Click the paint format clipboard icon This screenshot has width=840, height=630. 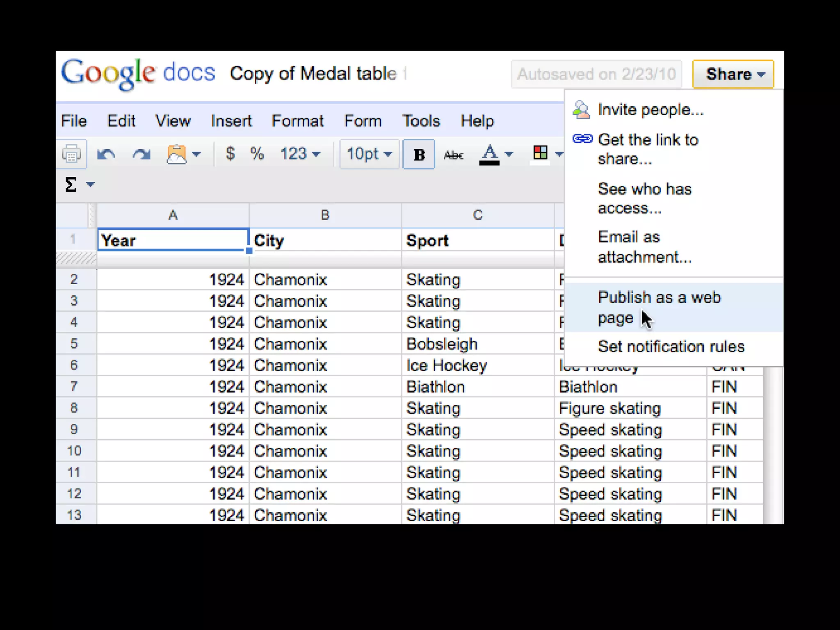177,154
